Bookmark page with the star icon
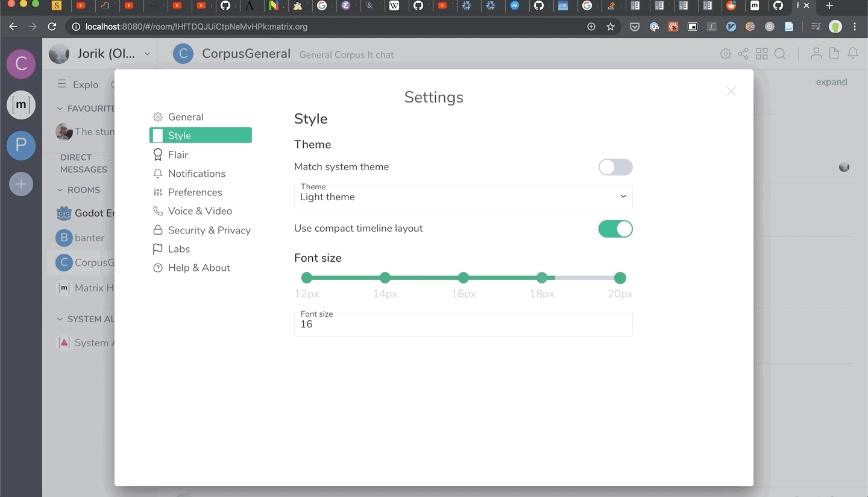The height and width of the screenshot is (497, 868). [611, 27]
